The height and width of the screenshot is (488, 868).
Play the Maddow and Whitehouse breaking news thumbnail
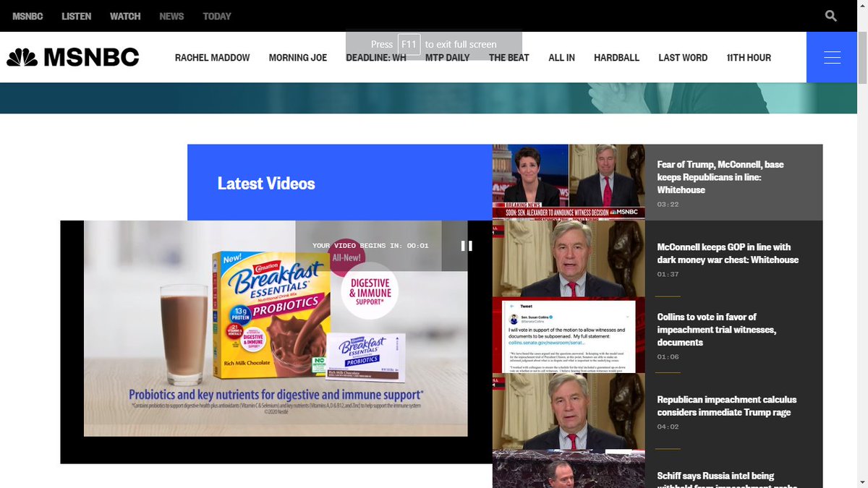click(569, 181)
